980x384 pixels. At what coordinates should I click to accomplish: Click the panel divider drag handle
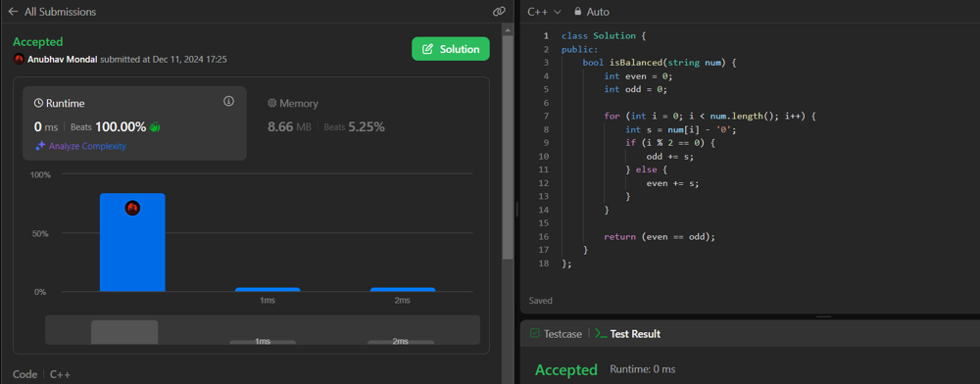516,210
